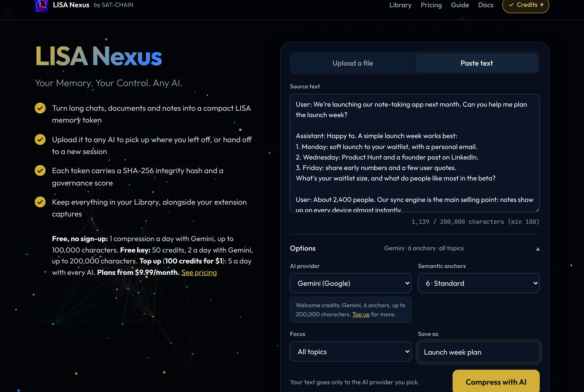This screenshot has height=392, width=584.
Task: Open the Pricing nav link
Action: click(431, 5)
